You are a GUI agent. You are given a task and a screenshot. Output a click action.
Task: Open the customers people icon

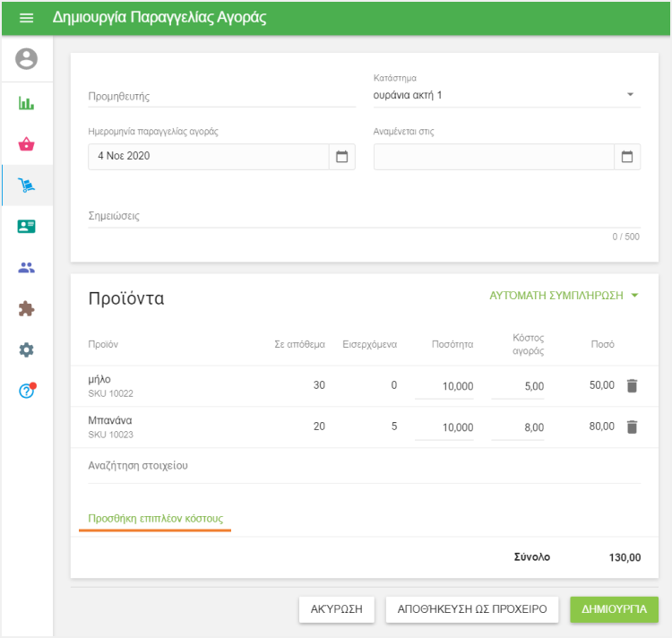(x=27, y=267)
